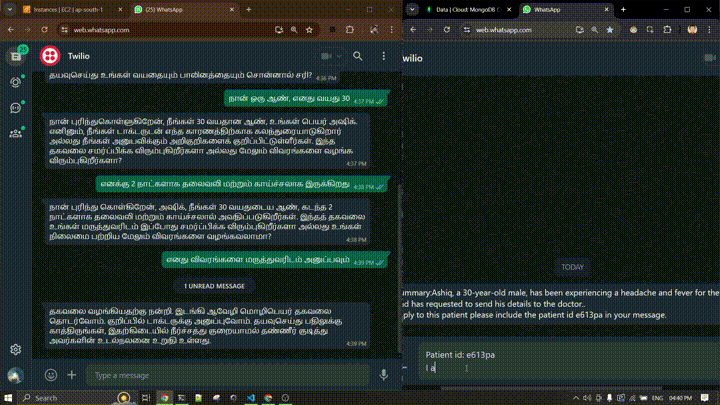
Task: Switch to the Data Cloud MongoDB tab
Action: [467, 9]
